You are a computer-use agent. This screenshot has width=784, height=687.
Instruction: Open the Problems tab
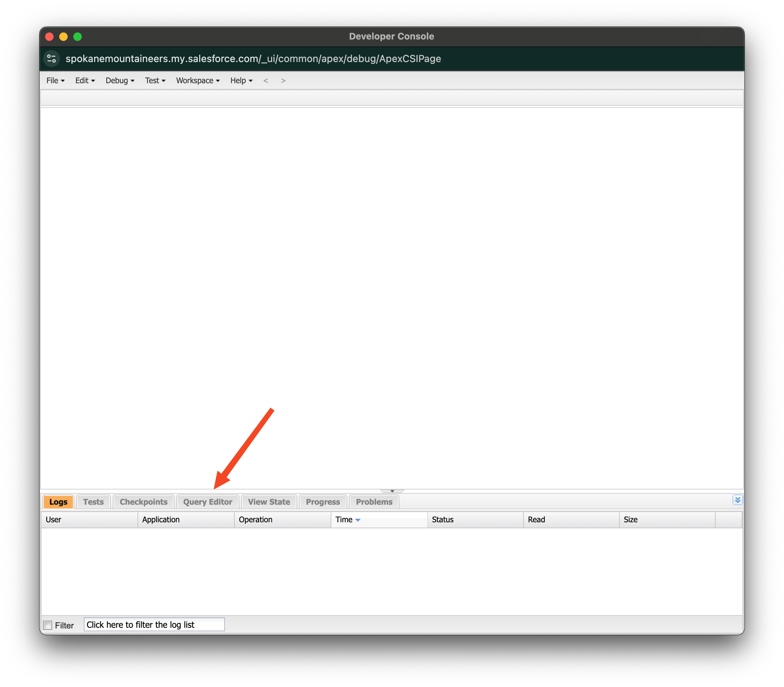tap(374, 502)
